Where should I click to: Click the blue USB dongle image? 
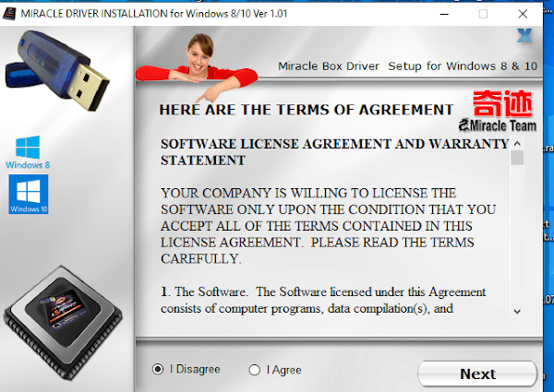[x=57, y=71]
